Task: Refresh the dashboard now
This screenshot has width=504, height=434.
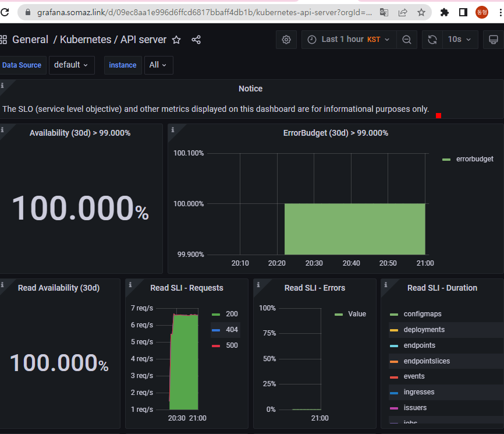Action: coord(432,40)
